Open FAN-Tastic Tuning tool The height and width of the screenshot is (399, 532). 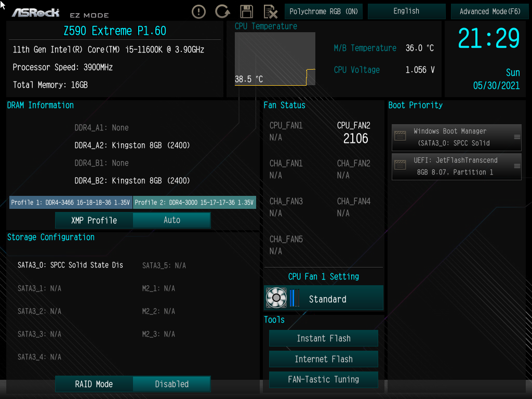tap(324, 379)
